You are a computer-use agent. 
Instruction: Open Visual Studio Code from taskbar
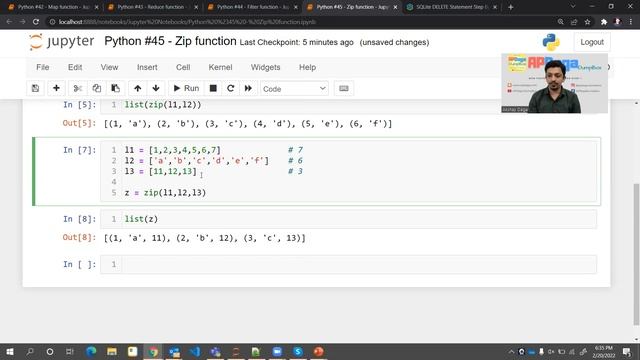[x=195, y=351]
